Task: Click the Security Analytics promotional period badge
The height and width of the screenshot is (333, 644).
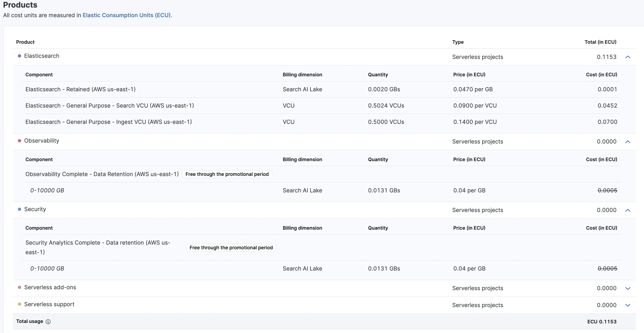Action: (231, 248)
